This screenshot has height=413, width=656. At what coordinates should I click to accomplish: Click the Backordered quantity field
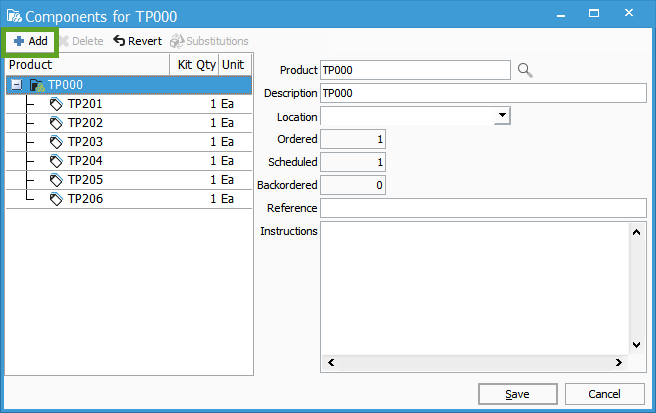tap(353, 185)
